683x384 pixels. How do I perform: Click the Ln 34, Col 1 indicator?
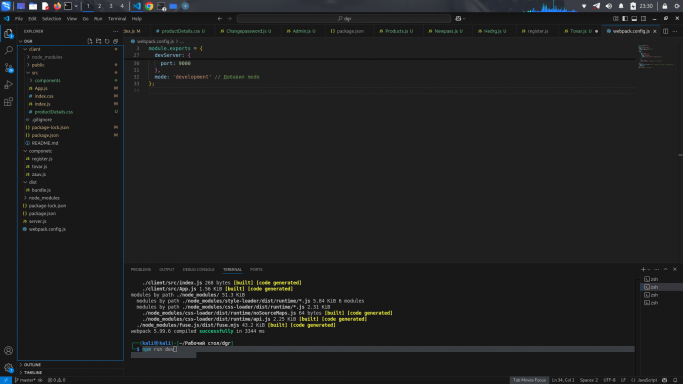tap(563, 380)
